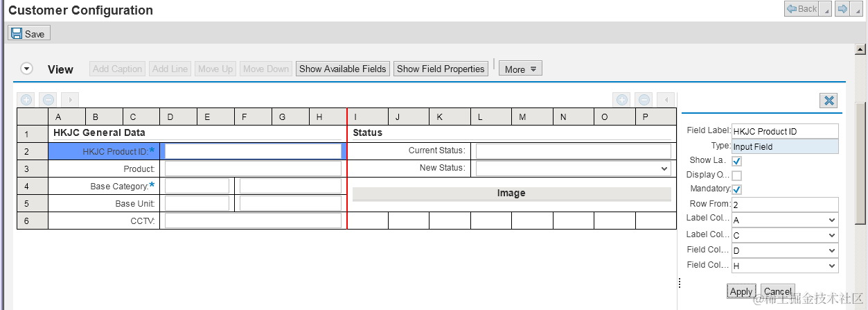
Task: Click the Product input field
Action: pos(253,169)
